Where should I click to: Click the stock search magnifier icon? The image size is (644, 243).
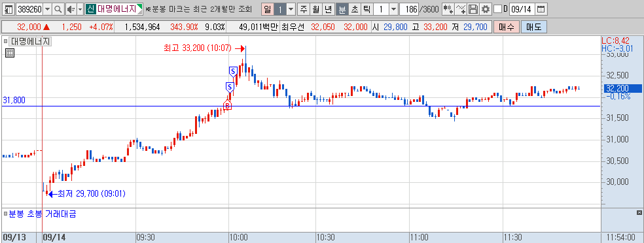(58, 9)
